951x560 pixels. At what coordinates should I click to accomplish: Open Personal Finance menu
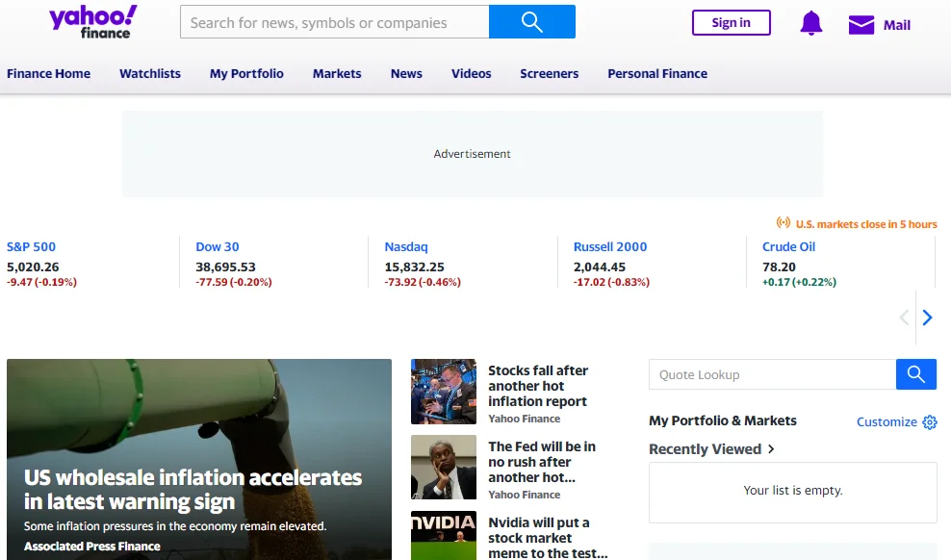[657, 73]
